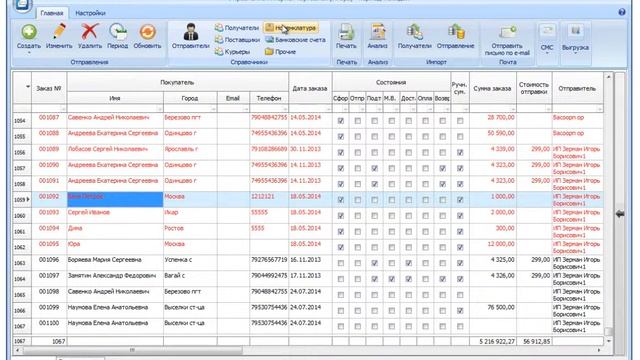Sort by the Дата заказа column header
Image resolution: width=640 pixels, height=360 pixels.
point(310,88)
